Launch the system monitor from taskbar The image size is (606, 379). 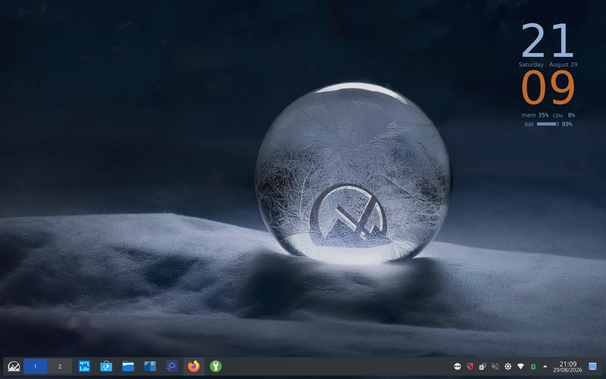(84, 366)
